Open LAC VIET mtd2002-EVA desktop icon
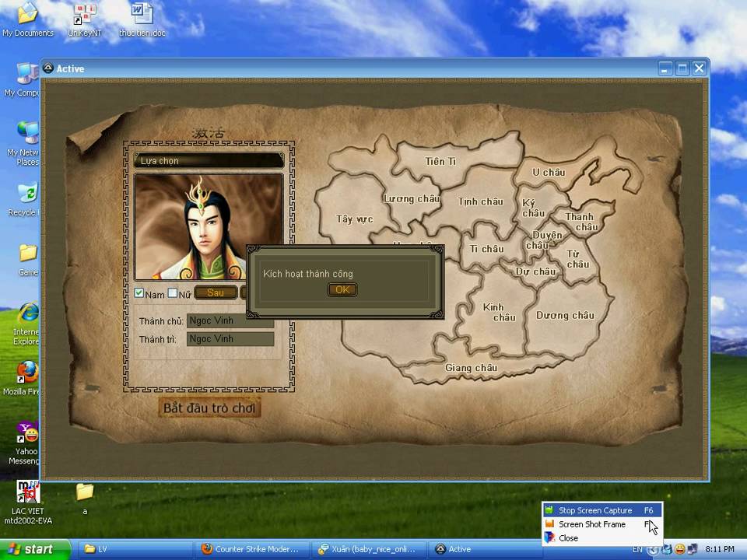The width and height of the screenshot is (747, 560). tap(28, 502)
